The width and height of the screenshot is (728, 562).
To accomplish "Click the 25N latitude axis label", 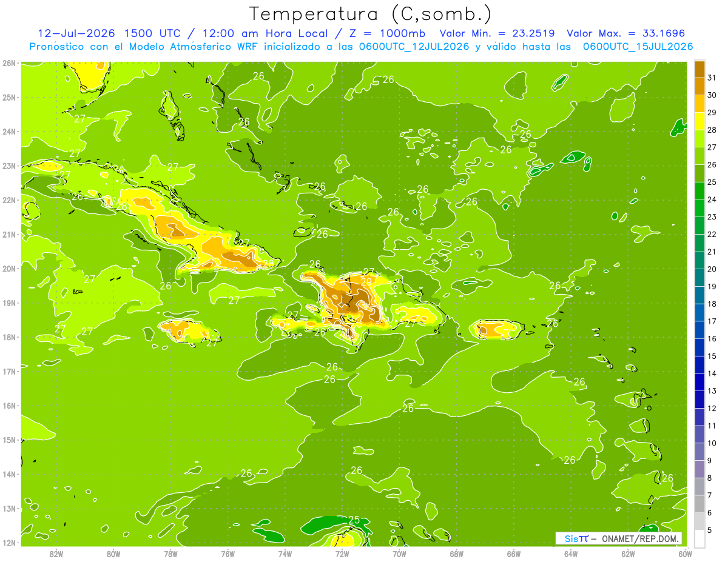I will pyautogui.click(x=9, y=97).
